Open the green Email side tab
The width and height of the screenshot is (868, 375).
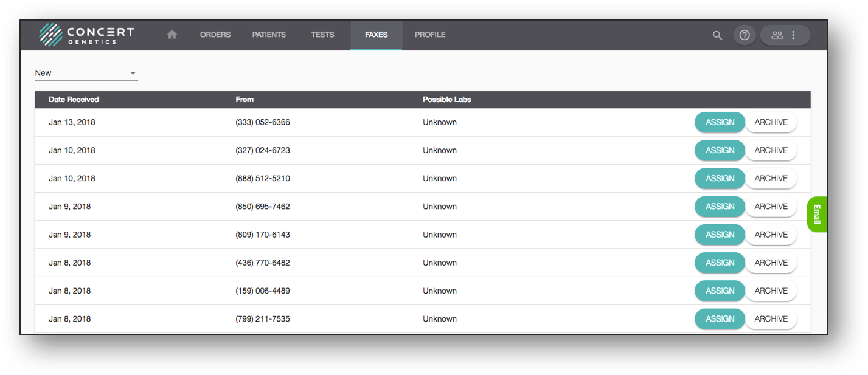pyautogui.click(x=816, y=215)
